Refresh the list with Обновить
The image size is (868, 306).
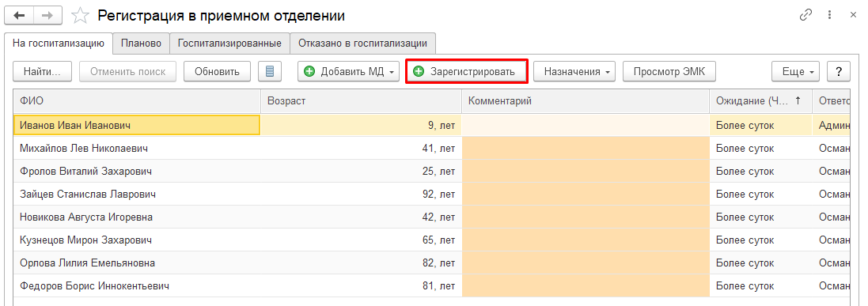click(217, 71)
